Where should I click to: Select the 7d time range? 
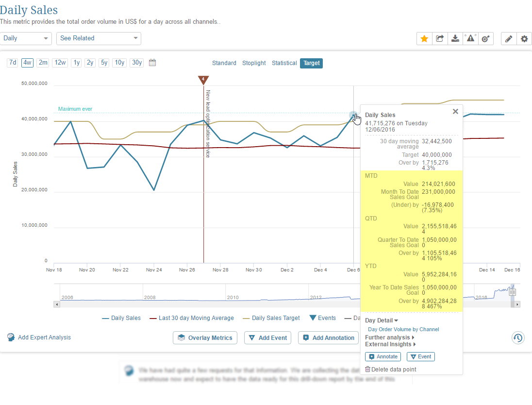[13, 63]
